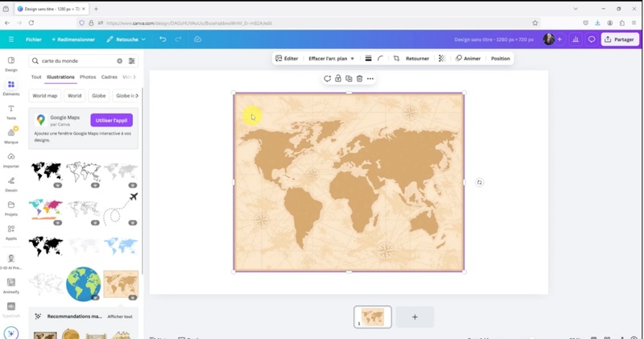Open the Texte sidebar panel
Screen dimensions: 644x339
click(11, 112)
